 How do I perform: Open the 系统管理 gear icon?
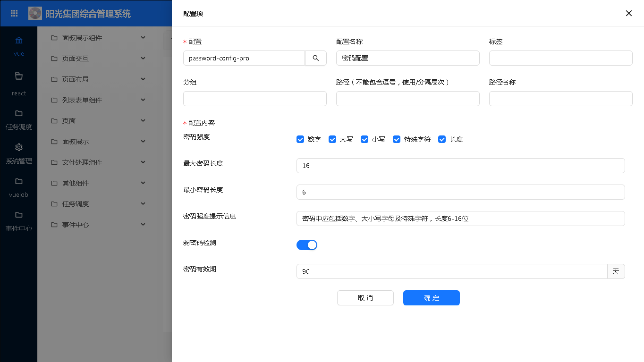click(19, 147)
